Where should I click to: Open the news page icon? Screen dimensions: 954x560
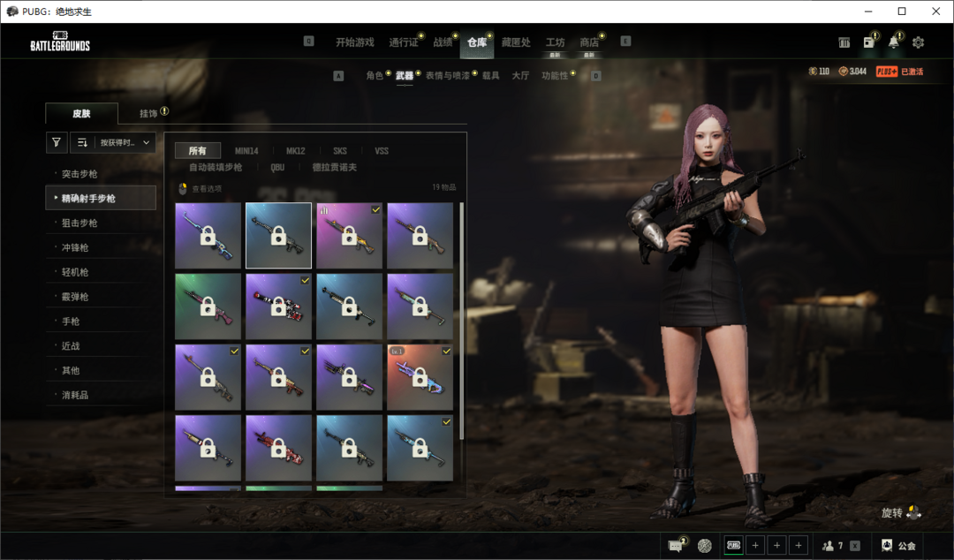(x=869, y=42)
